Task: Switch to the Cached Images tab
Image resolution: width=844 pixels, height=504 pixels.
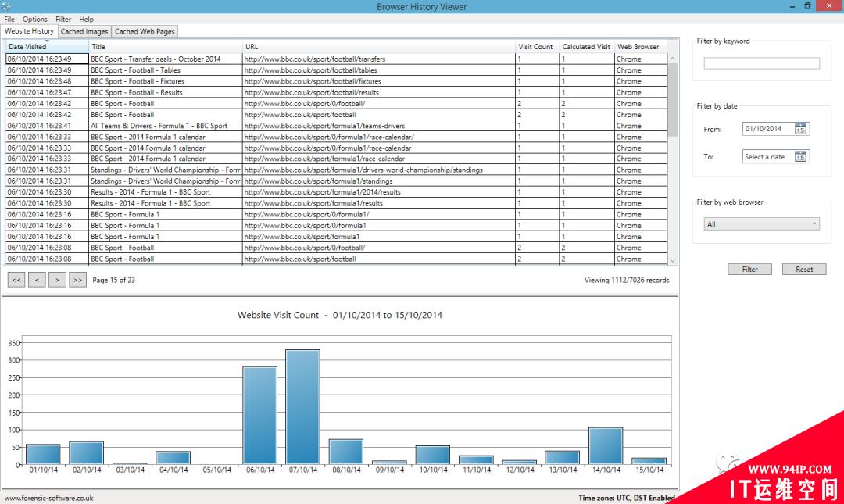Action: pos(84,32)
